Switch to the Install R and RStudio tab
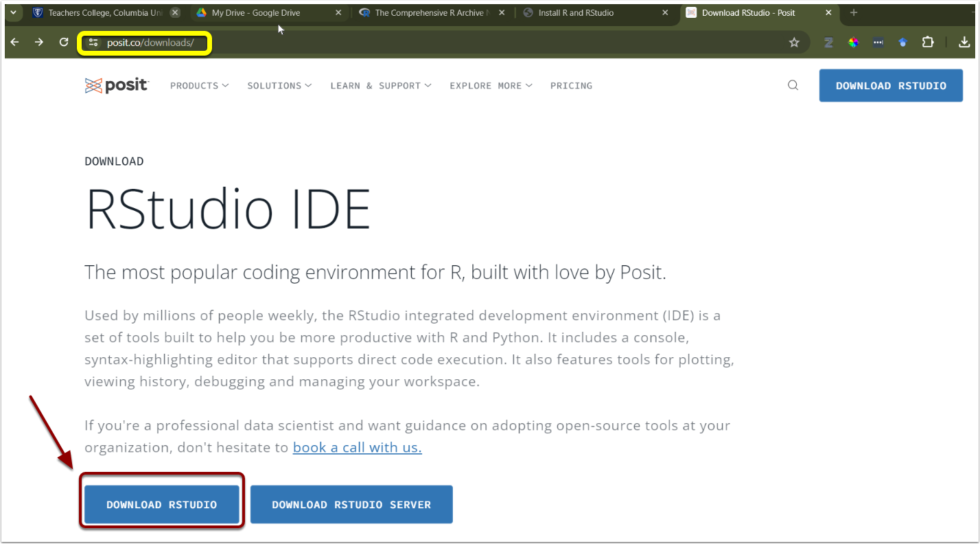 [x=576, y=12]
